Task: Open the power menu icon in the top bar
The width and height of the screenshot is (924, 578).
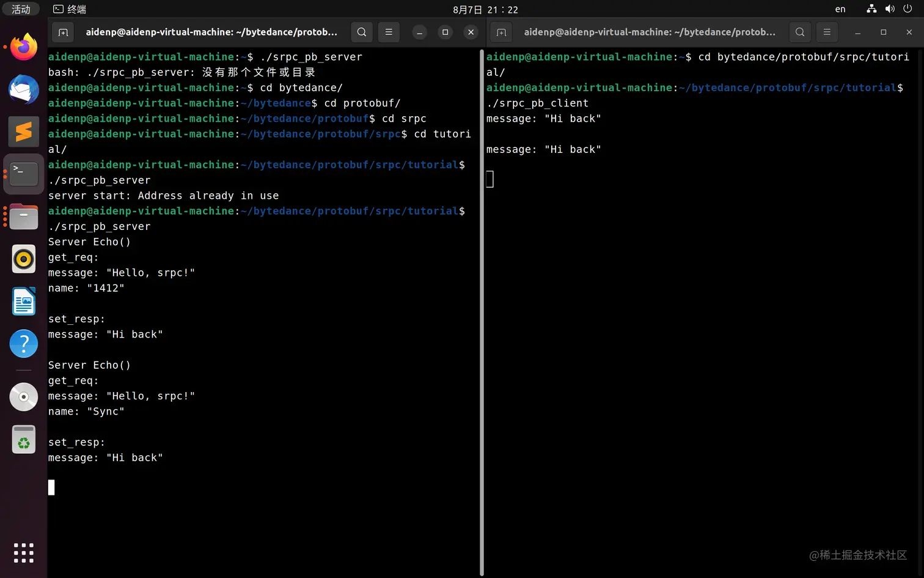Action: point(908,9)
